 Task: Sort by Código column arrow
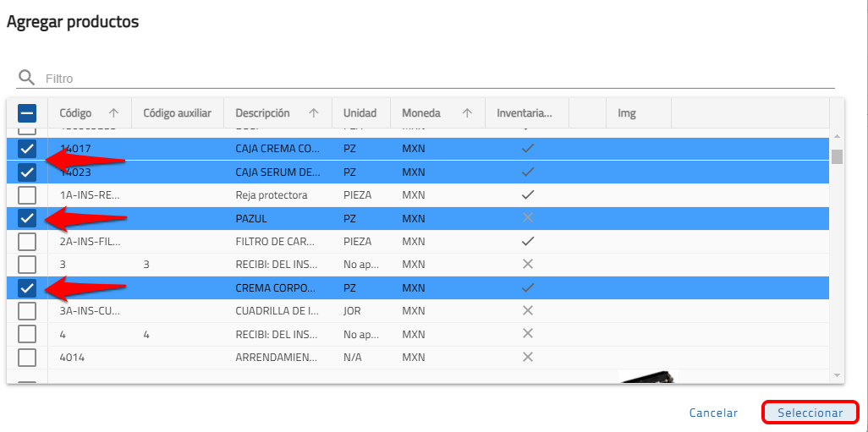coord(113,113)
